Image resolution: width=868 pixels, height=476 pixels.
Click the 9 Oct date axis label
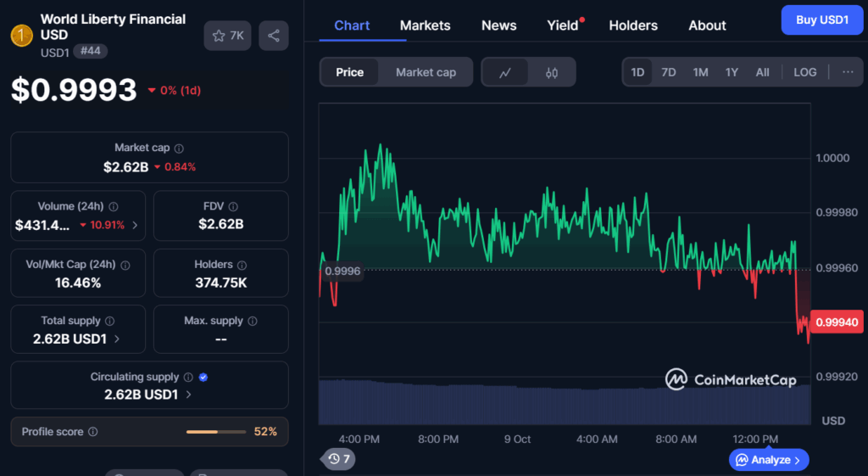[x=517, y=439]
